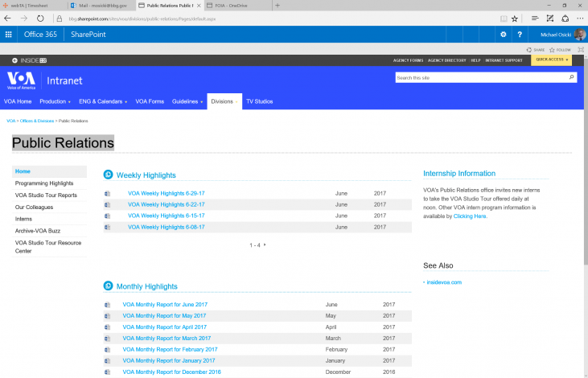Expand the Quick Access dropdown
Screen dimensions: 588x378
[x=552, y=60]
